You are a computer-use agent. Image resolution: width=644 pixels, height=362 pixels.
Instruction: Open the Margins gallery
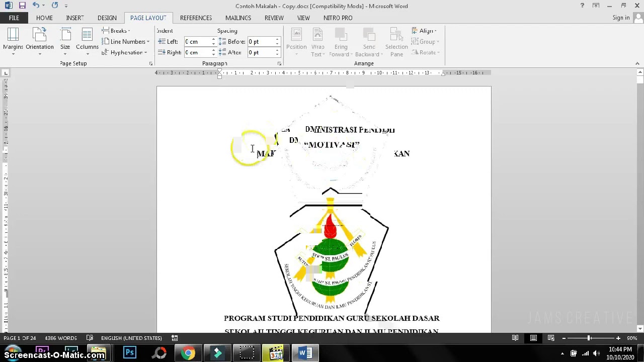tap(13, 42)
